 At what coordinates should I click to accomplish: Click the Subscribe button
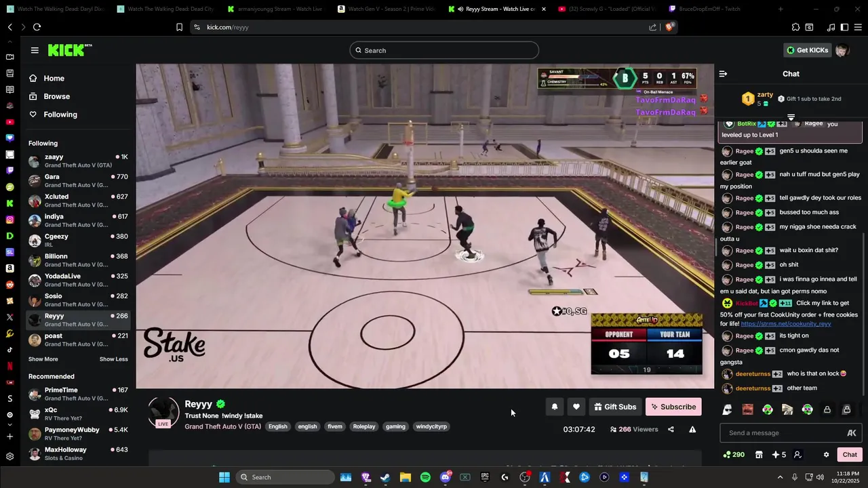[x=673, y=407]
